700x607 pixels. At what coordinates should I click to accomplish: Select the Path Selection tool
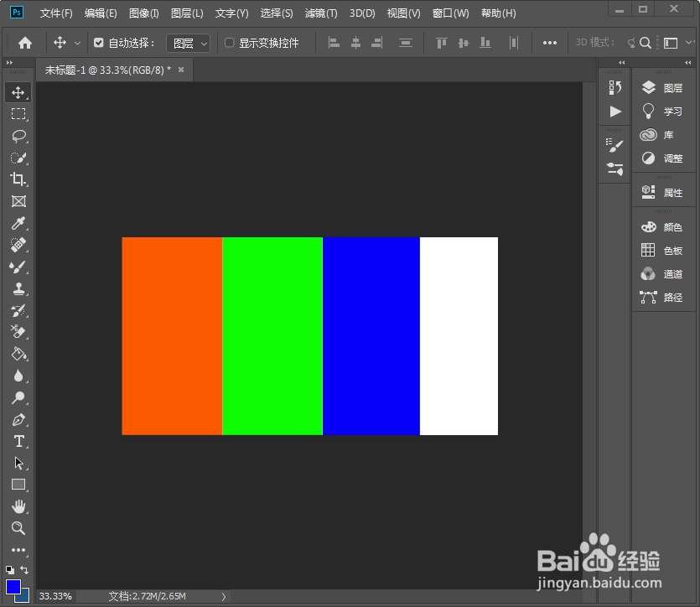(18, 464)
